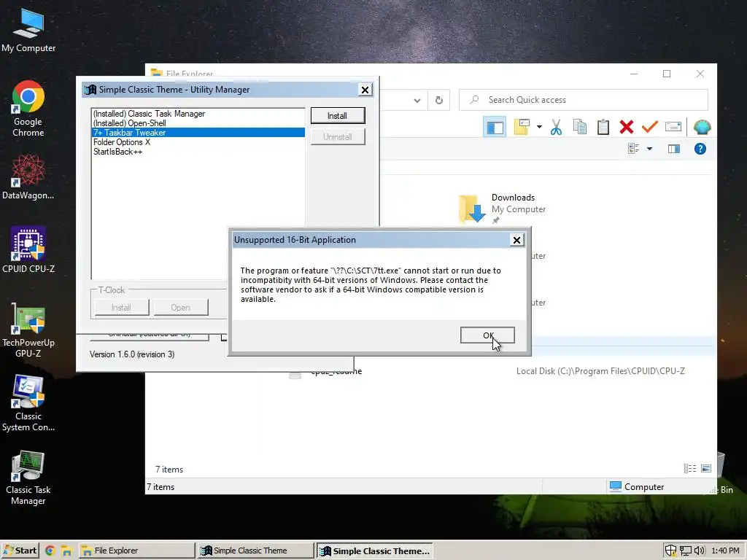Click the folder options toolbar icon
Image resolution: width=747 pixels, height=560 pixels.
(x=521, y=127)
